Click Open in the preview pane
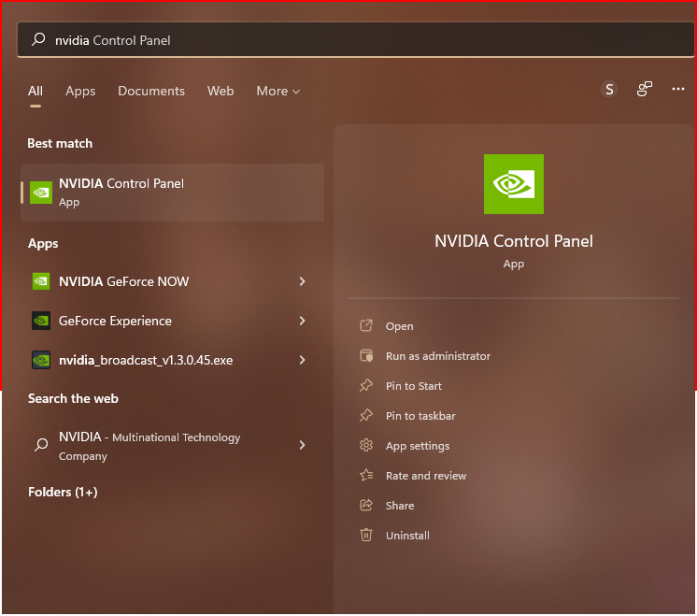This screenshot has height=616, width=697. tap(399, 326)
